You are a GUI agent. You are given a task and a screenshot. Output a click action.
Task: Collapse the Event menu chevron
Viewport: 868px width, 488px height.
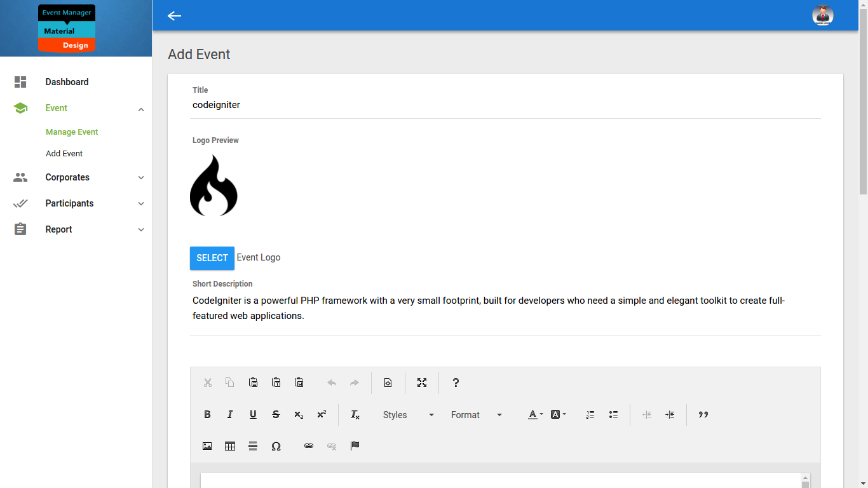point(141,109)
